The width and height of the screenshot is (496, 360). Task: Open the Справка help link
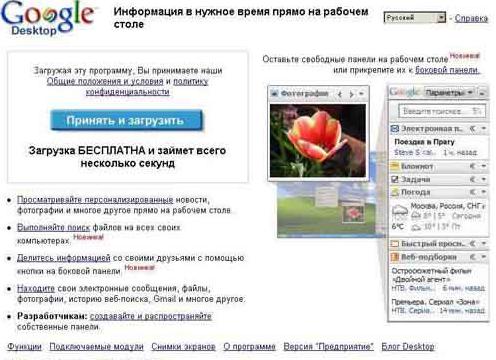[471, 18]
